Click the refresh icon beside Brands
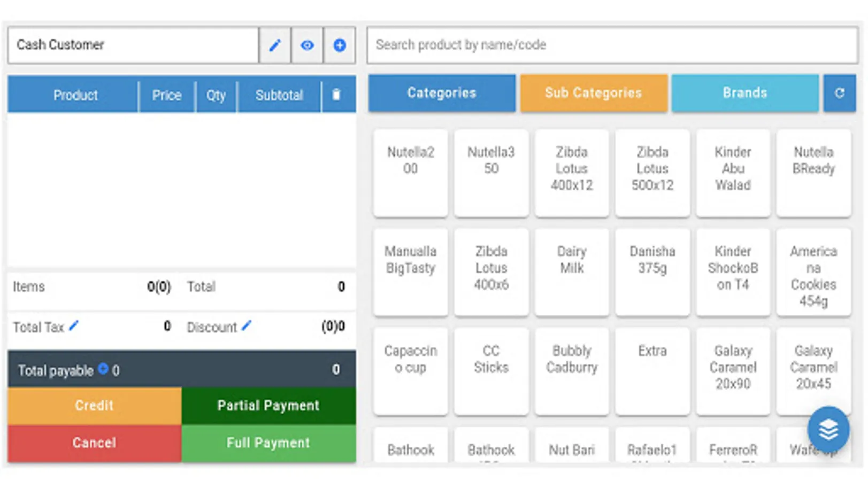This screenshot has height=481, width=868. [839, 93]
